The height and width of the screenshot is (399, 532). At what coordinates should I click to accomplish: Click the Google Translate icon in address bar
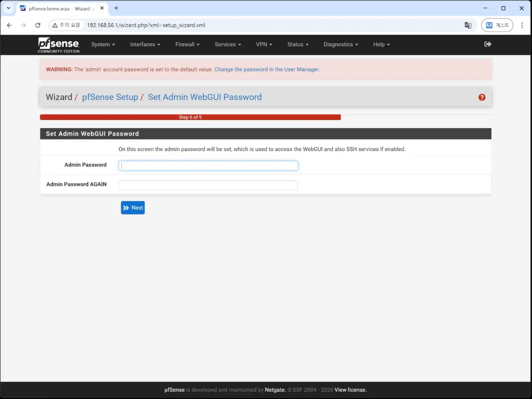[x=468, y=25]
